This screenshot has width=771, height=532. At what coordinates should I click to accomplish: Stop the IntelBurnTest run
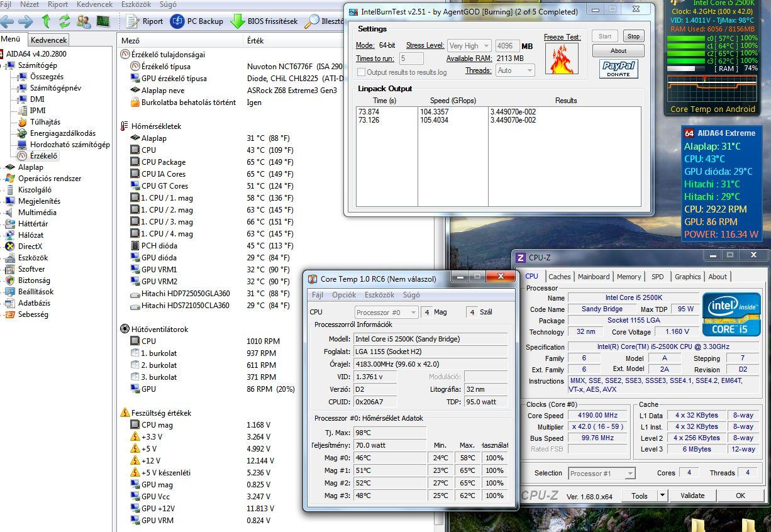coord(633,36)
